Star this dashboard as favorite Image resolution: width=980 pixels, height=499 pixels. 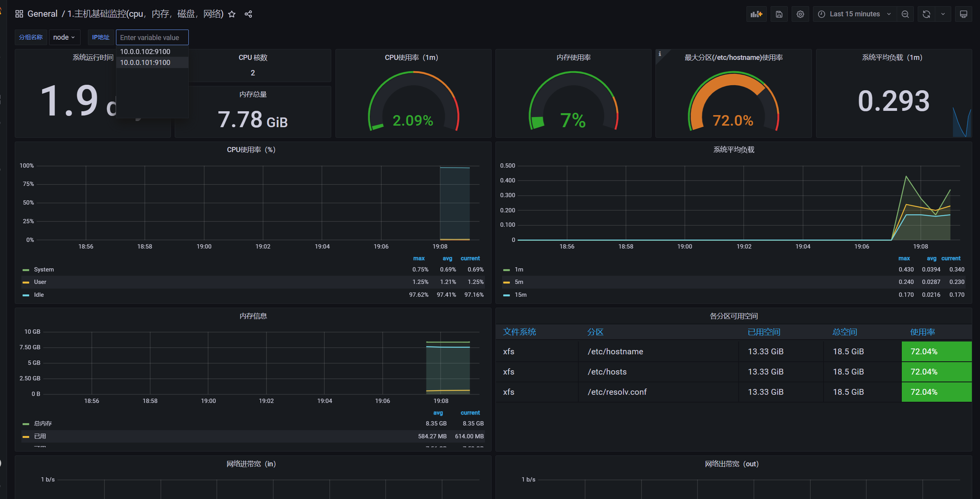pyautogui.click(x=232, y=14)
